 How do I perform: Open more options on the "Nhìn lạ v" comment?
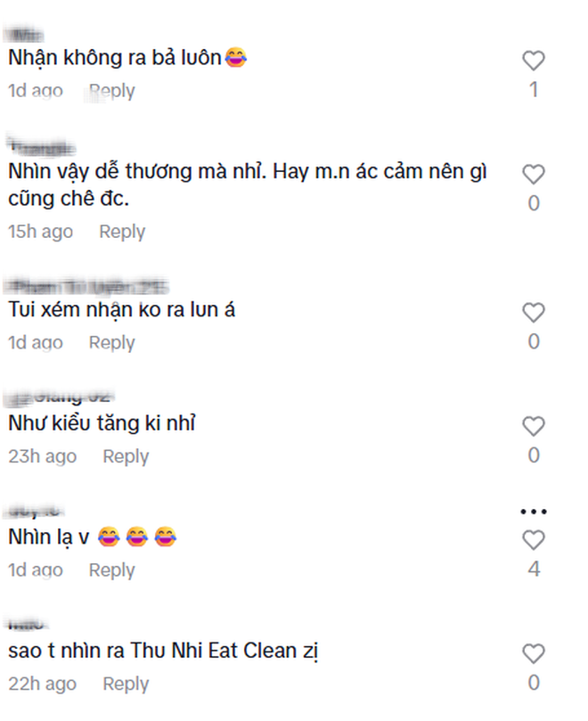[533, 511]
